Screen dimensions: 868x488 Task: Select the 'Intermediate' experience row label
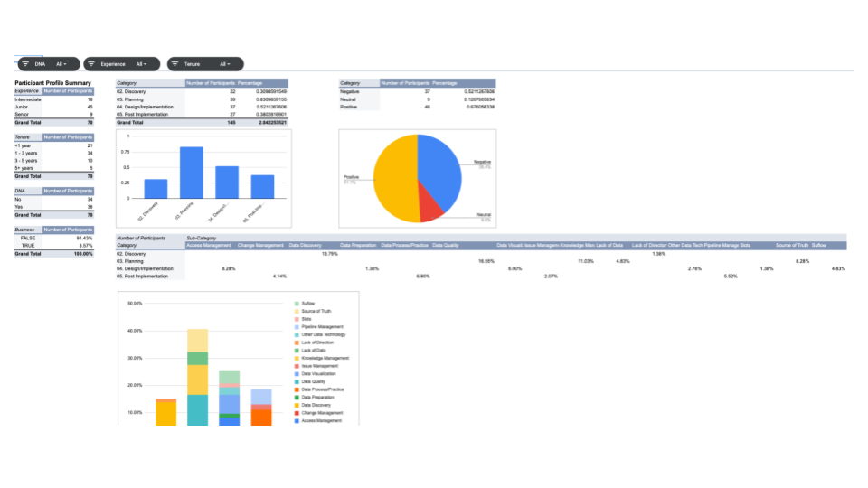pyautogui.click(x=28, y=99)
